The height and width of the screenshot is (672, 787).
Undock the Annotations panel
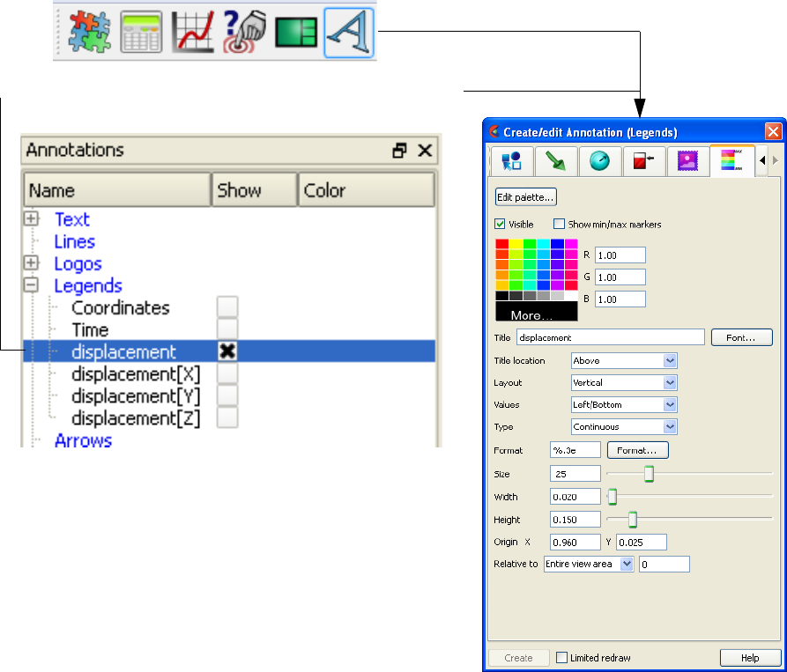tap(399, 151)
